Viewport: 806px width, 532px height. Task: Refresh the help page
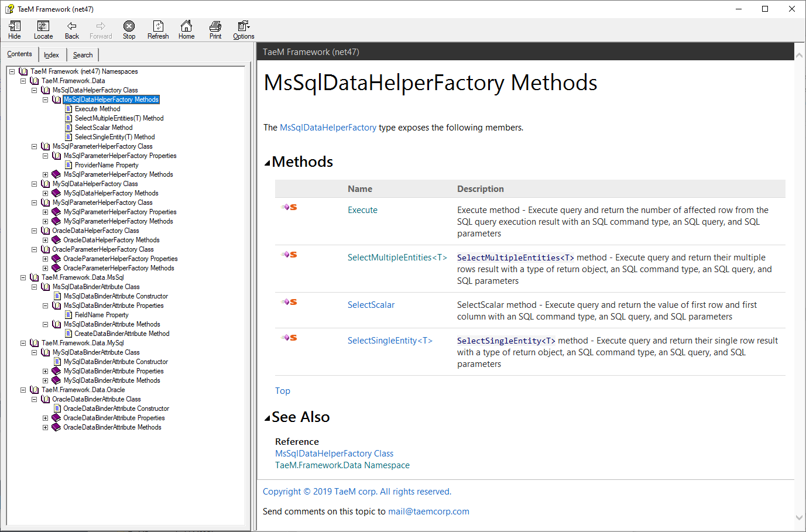point(158,26)
